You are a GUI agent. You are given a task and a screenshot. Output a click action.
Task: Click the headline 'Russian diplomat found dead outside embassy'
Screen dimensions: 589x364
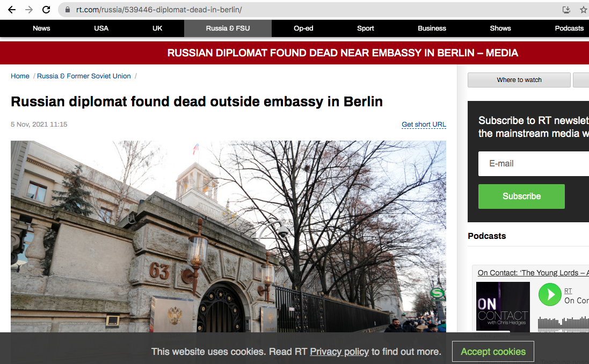197,101
